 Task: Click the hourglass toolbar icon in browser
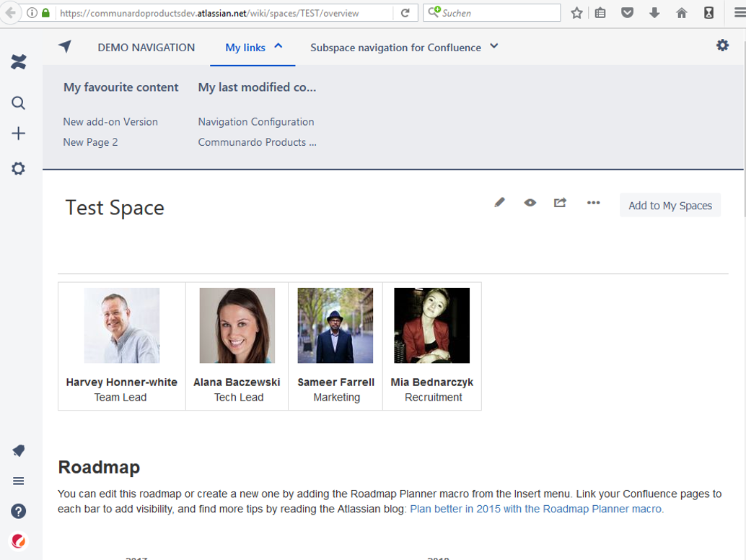tap(709, 13)
